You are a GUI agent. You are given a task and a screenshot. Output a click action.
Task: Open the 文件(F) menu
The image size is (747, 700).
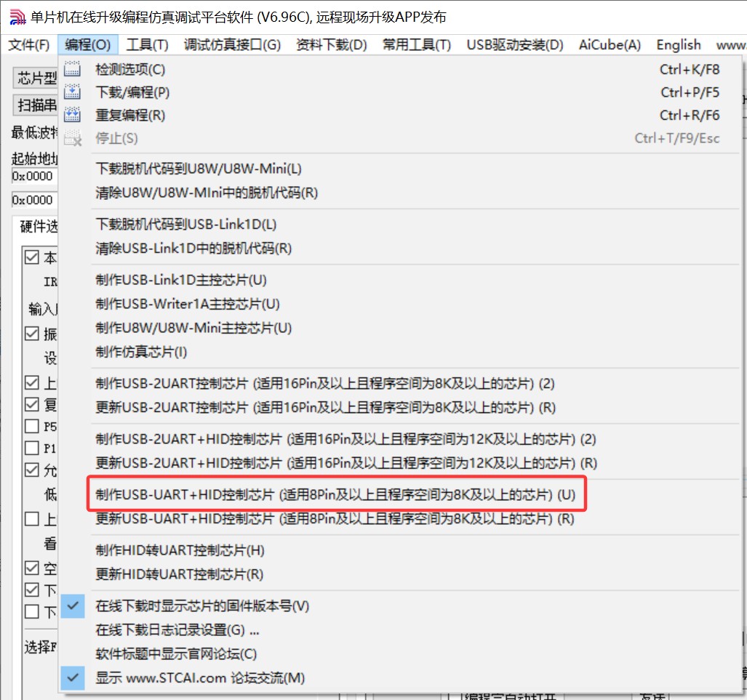coord(29,44)
